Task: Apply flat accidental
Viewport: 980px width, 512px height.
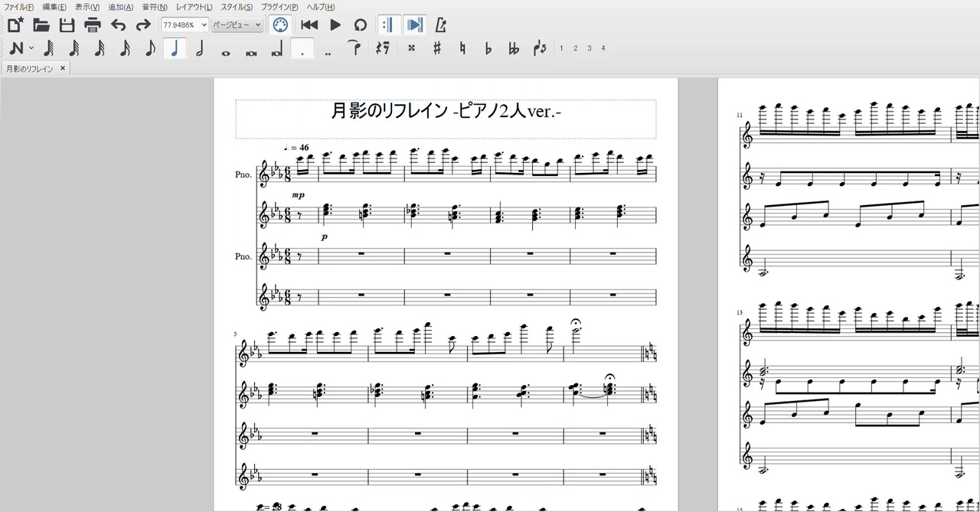Action: point(488,48)
